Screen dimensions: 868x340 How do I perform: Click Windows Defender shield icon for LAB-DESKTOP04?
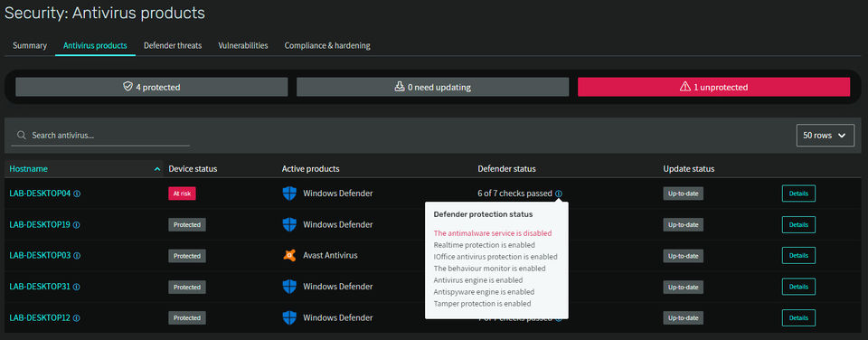click(x=289, y=194)
